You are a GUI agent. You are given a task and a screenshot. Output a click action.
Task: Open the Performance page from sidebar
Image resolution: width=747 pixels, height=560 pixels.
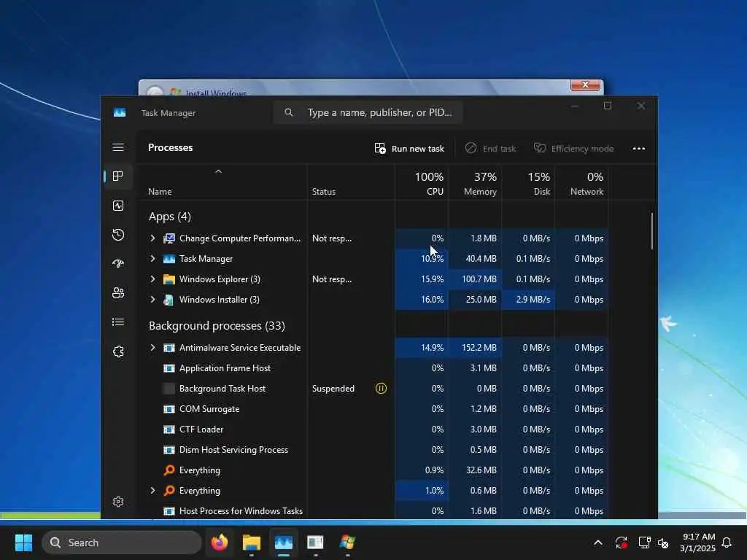click(x=118, y=206)
